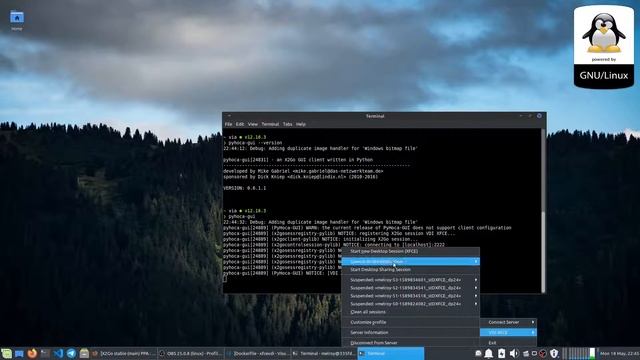Switch to Dockerfile Visual Studio taskbar window
Image resolution: width=640 pixels, height=360 pixels.
click(x=257, y=353)
